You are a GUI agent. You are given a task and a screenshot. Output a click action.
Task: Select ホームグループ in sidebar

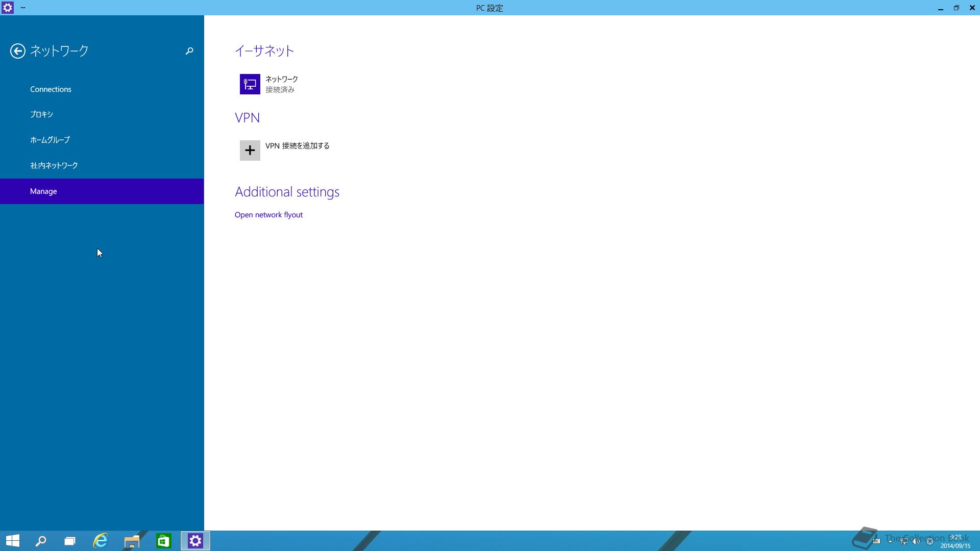point(102,140)
